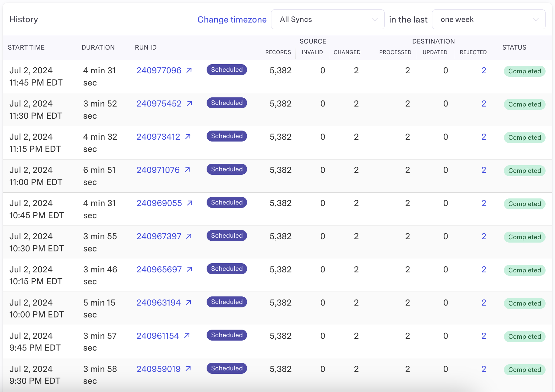Screen dimensions: 555x392
Task: Open arrow icon next to run 240963194
Action: pos(188,303)
